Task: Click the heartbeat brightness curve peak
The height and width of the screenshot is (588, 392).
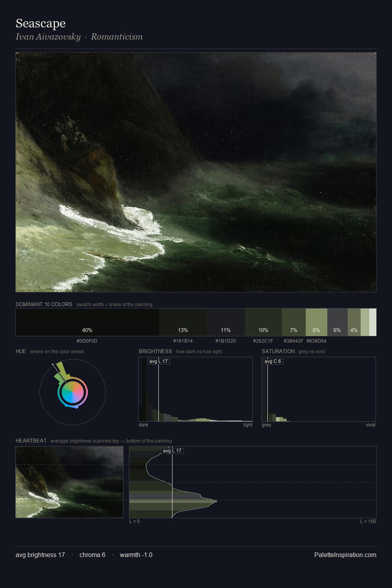Action: click(x=216, y=501)
